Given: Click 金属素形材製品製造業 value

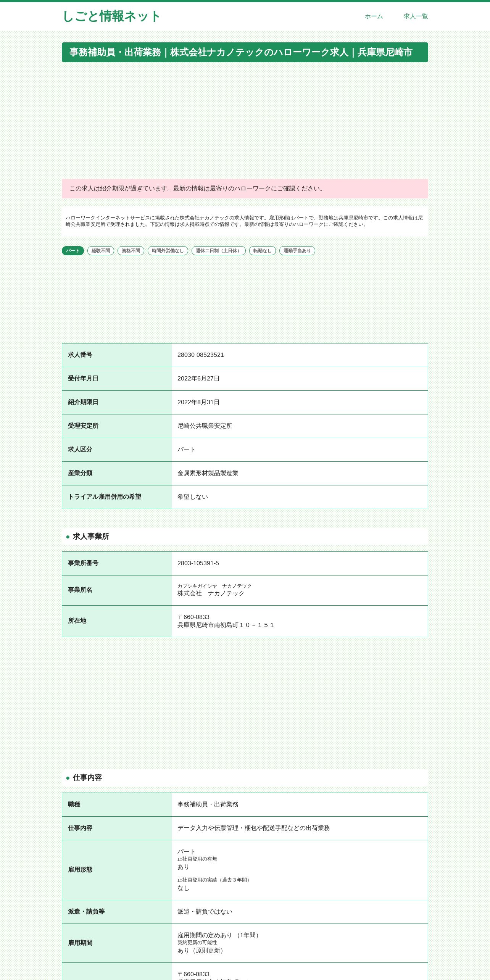Looking at the screenshot, I should (208, 473).
